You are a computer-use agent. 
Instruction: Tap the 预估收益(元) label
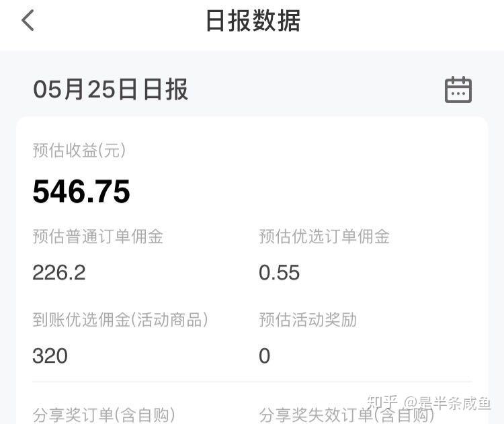(79, 151)
